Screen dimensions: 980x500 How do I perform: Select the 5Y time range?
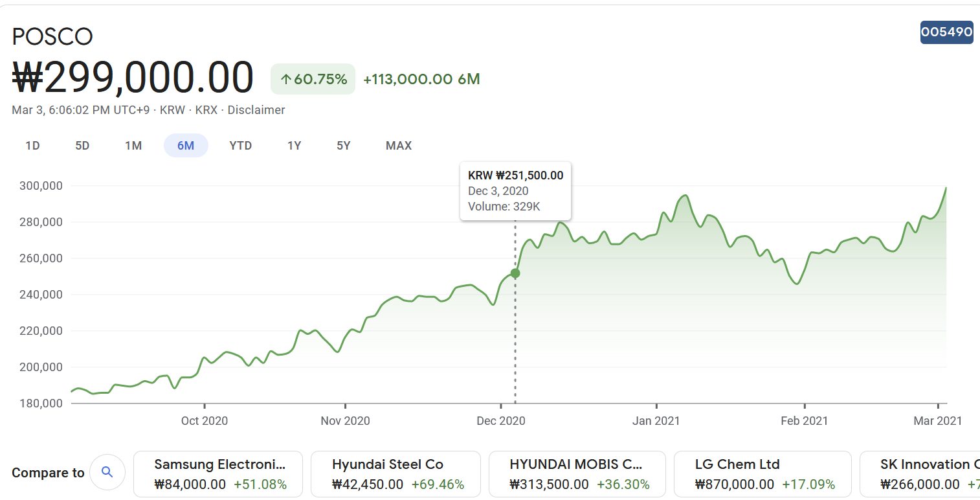[x=343, y=146]
